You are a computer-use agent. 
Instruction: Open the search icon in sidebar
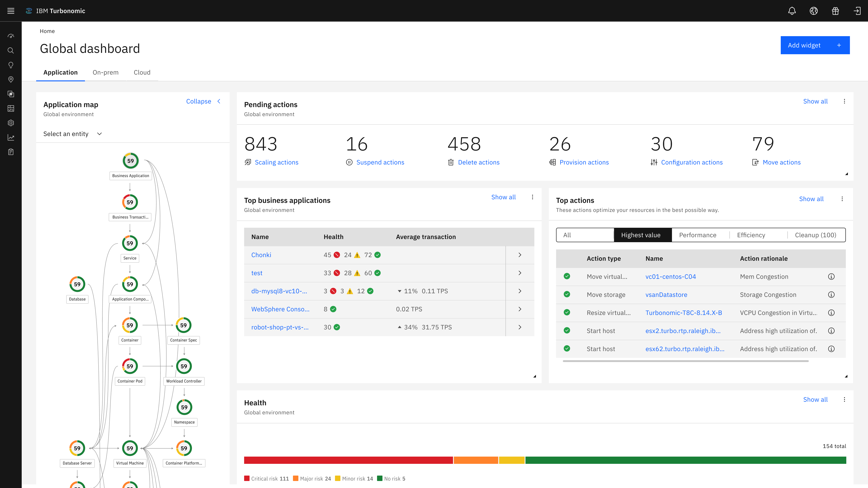pos(11,51)
